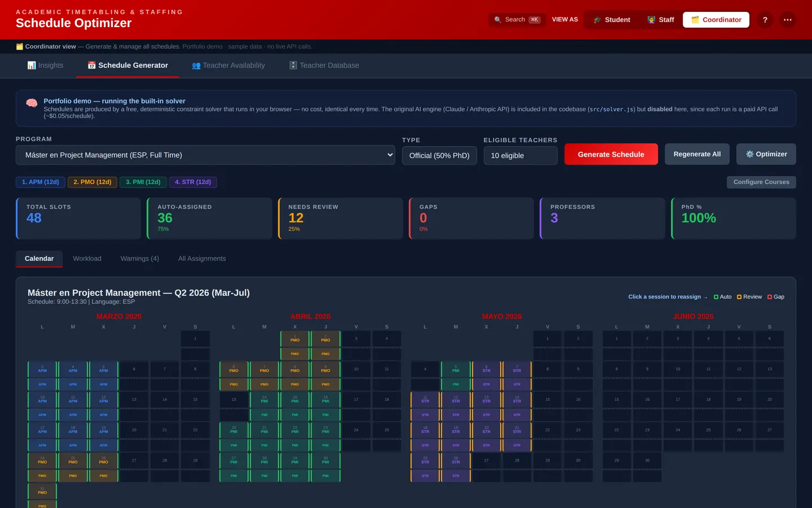Click the red Gap legend marker
Screen dimensions: 812x508
point(770,297)
